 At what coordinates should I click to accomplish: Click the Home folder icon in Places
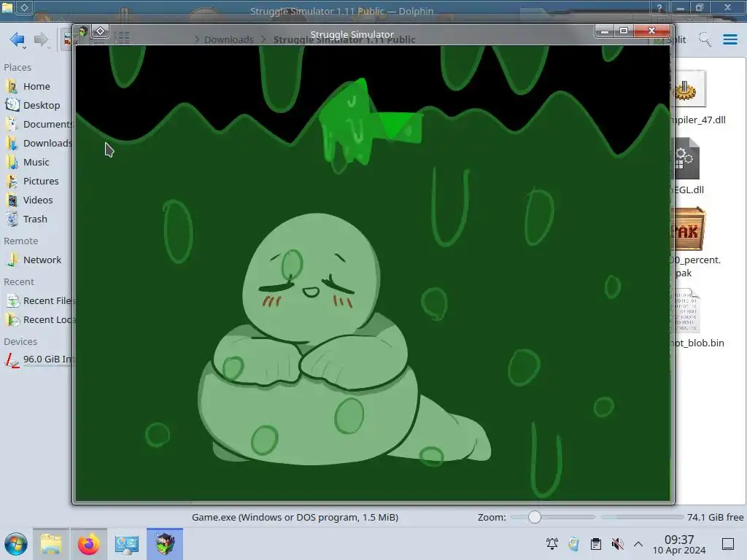(12, 86)
